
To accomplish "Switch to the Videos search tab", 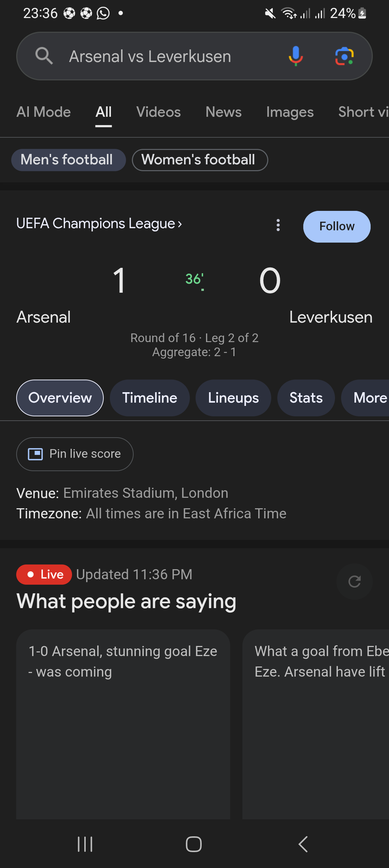I will pyautogui.click(x=158, y=112).
